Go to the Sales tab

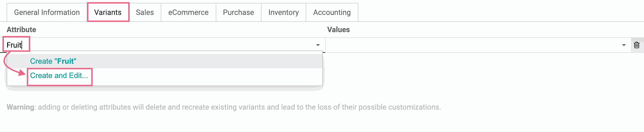point(145,12)
